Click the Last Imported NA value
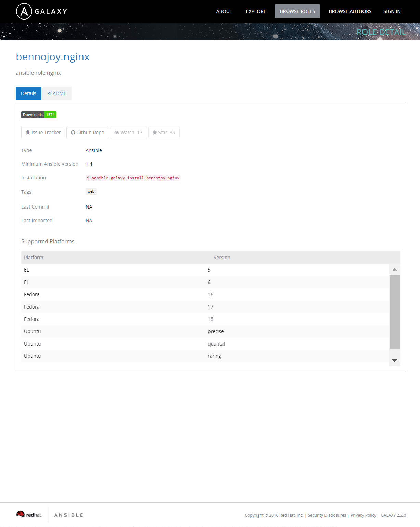This screenshot has width=420, height=527. click(89, 221)
